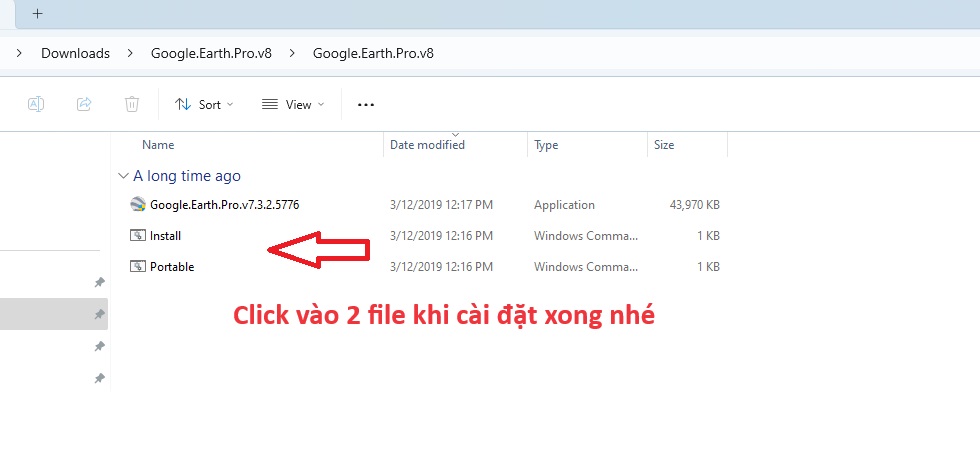Sort by the Type column header

[546, 145]
